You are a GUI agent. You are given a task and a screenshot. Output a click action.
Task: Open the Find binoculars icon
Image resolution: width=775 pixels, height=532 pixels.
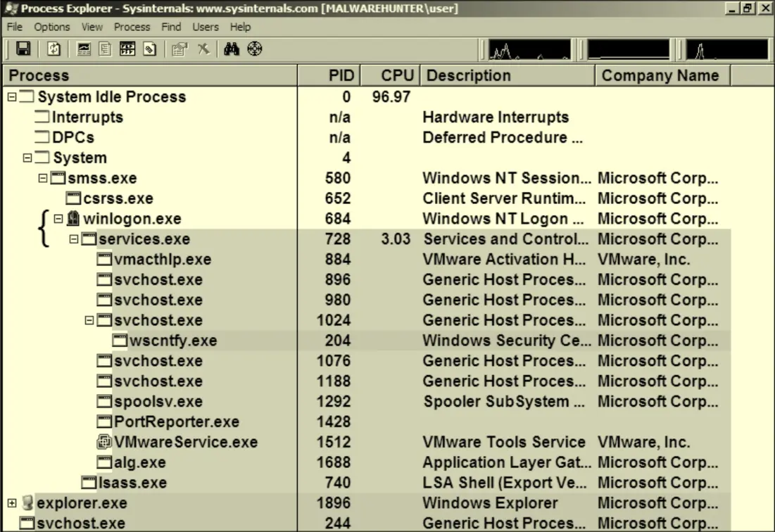pos(232,49)
